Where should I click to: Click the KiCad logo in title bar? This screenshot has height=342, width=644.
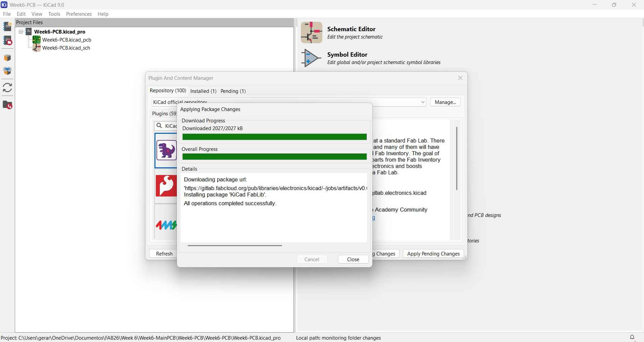tap(4, 5)
